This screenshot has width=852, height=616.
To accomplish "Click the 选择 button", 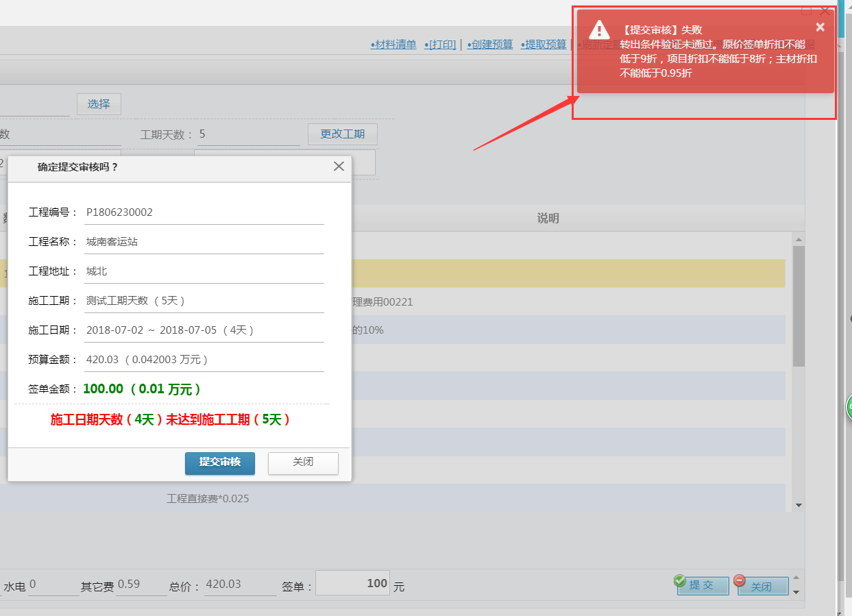I will 99,104.
